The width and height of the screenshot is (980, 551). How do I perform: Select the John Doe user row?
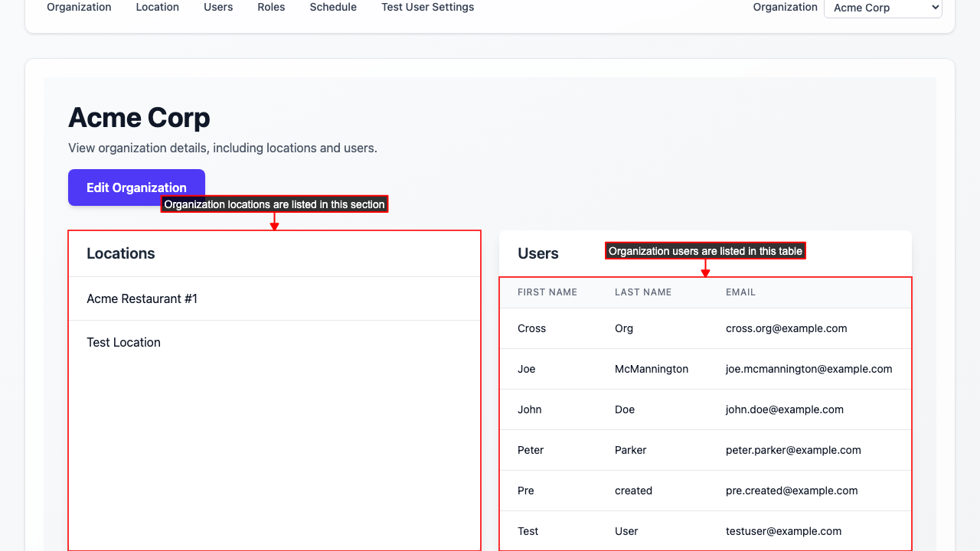[704, 409]
